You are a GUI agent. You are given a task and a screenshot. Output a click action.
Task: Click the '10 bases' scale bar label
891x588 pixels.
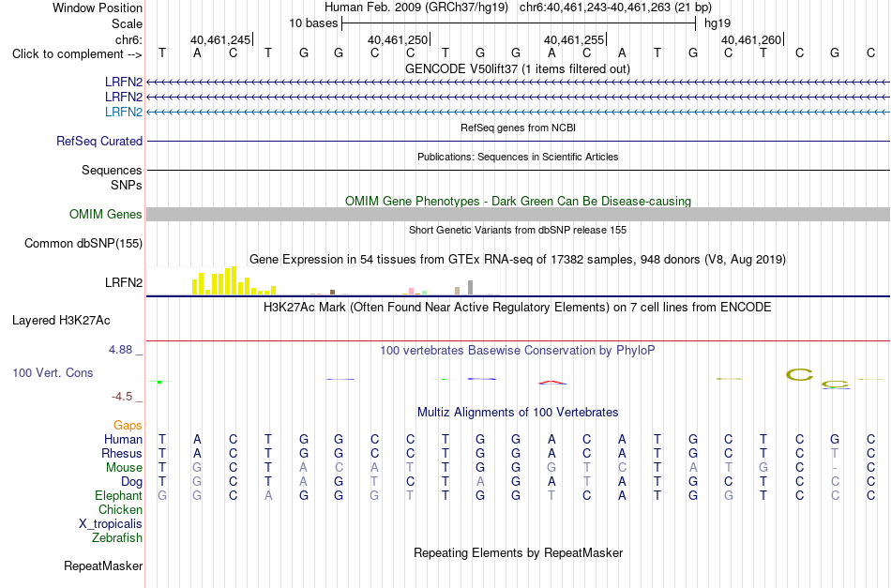[313, 23]
